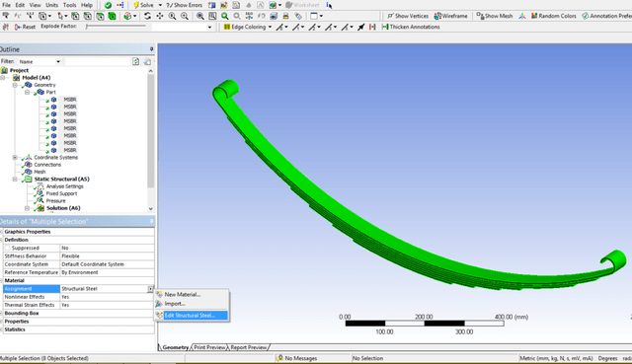Open the Assignment Structural Steel dropdown arrow
This screenshot has width=632, height=364.
[150, 289]
